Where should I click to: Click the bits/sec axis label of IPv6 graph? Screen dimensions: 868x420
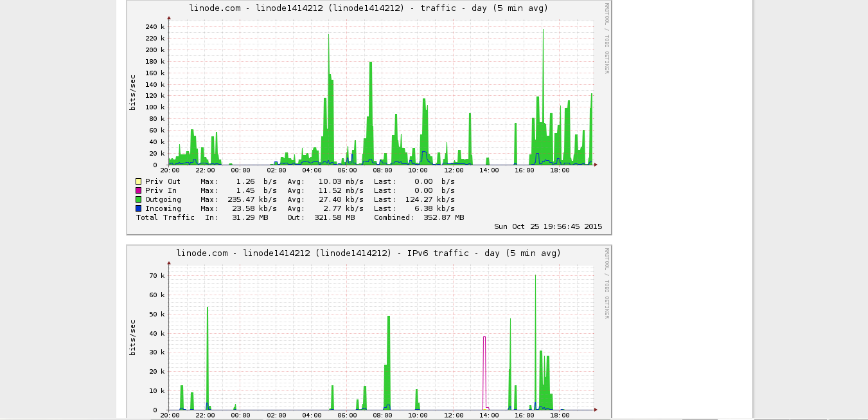click(x=133, y=338)
